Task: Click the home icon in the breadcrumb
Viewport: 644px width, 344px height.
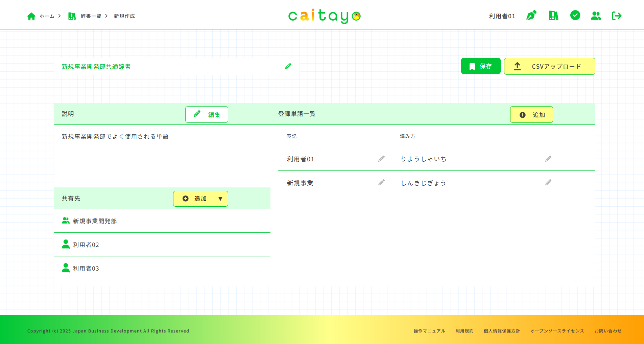Action: pyautogui.click(x=31, y=16)
